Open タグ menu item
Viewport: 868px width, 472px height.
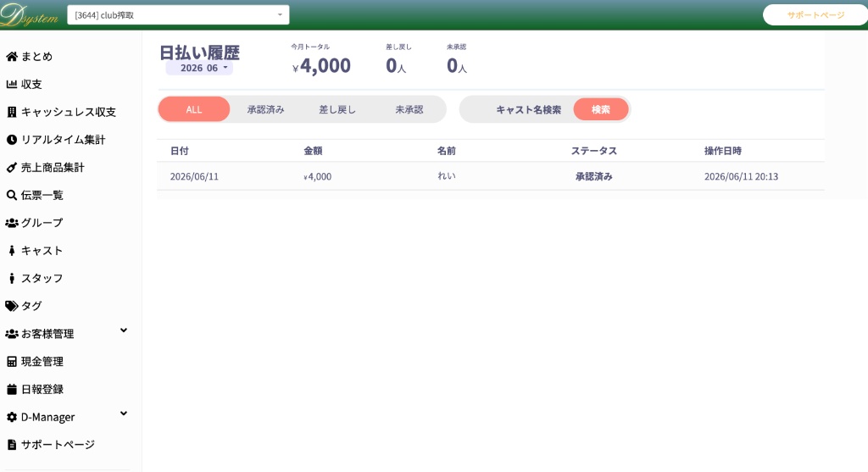[31, 305]
